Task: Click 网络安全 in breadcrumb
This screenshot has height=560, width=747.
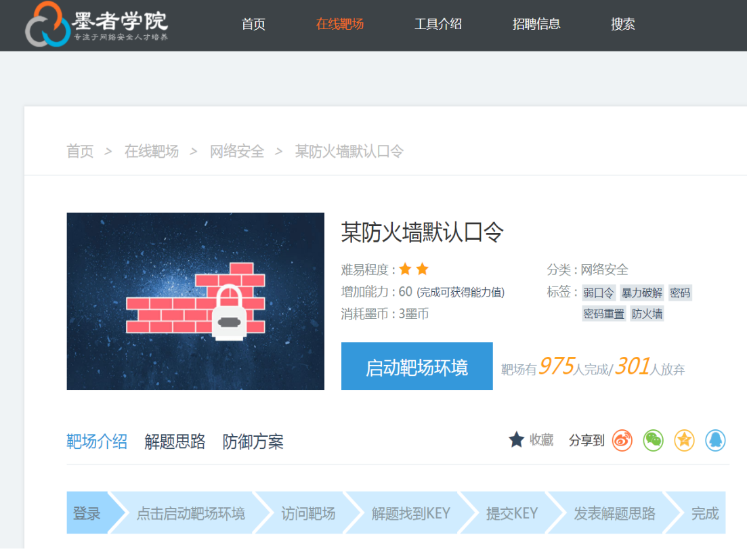Action: pyautogui.click(x=237, y=152)
